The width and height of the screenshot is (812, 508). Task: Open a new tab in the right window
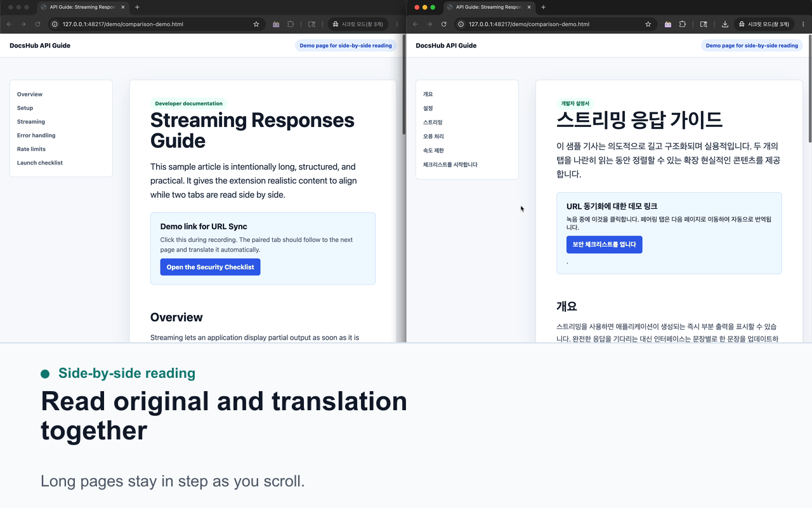(543, 7)
